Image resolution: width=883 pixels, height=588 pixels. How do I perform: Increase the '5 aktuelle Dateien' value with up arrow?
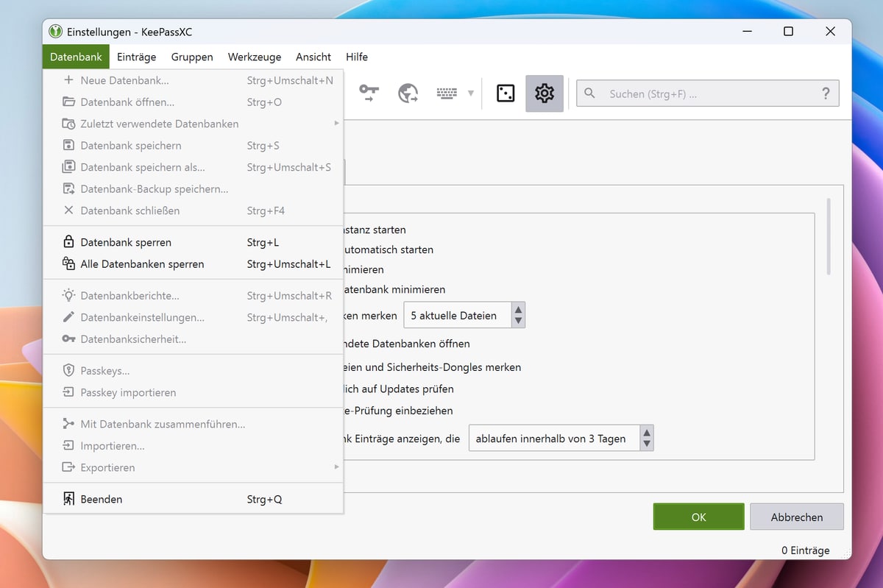(x=518, y=310)
